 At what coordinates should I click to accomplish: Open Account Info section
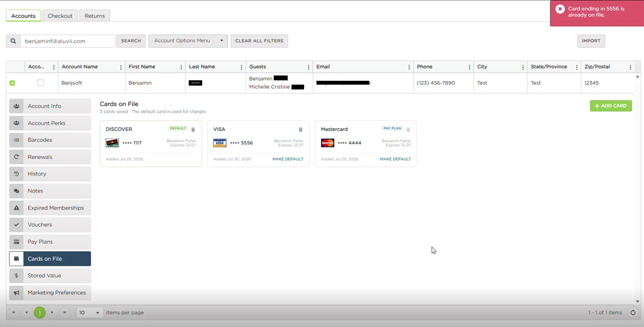click(x=50, y=106)
